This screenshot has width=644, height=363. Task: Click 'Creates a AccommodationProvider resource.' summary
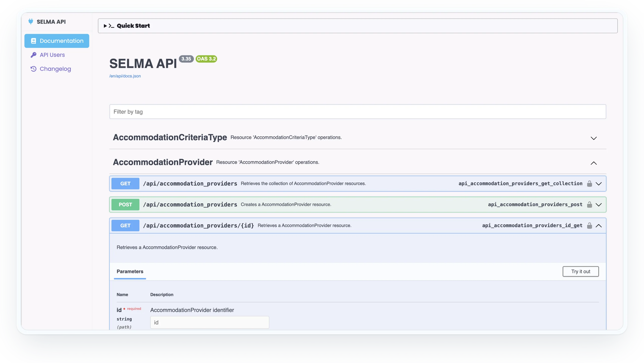(x=286, y=205)
